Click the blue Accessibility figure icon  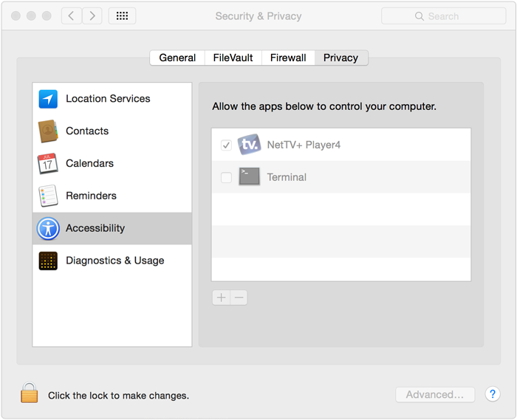[48, 228]
